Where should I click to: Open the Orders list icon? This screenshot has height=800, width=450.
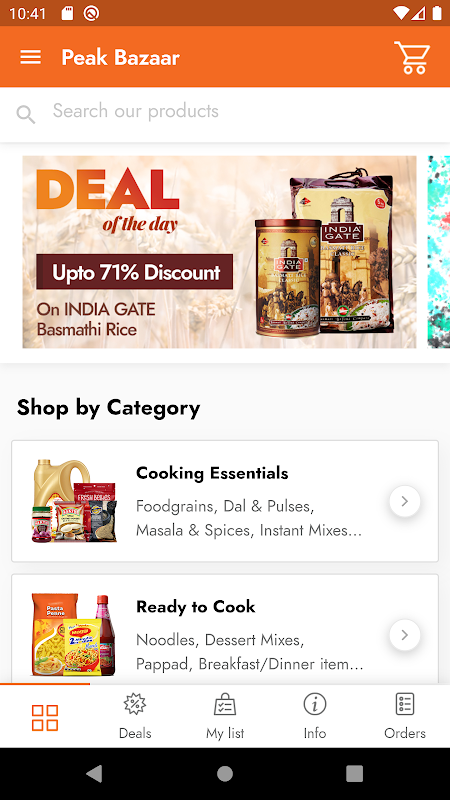405,704
